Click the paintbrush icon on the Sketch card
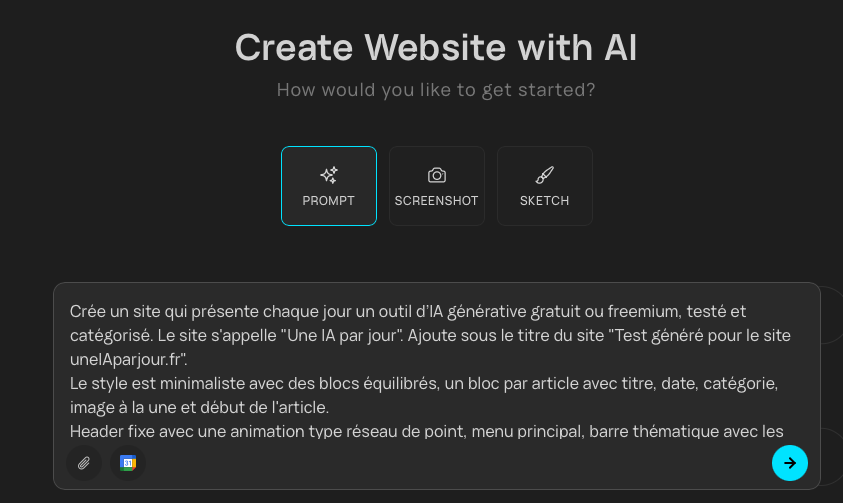 tap(544, 175)
